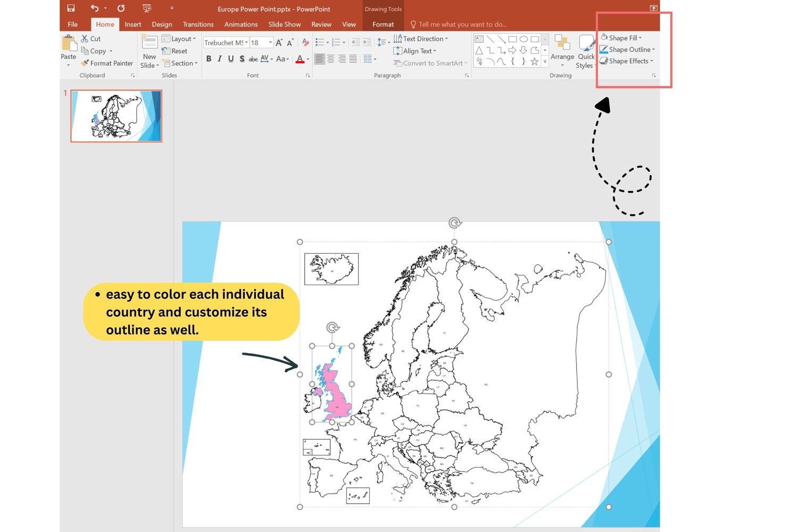Insert a text box from shapes gallery
The width and height of the screenshot is (798, 532).
coord(479,39)
